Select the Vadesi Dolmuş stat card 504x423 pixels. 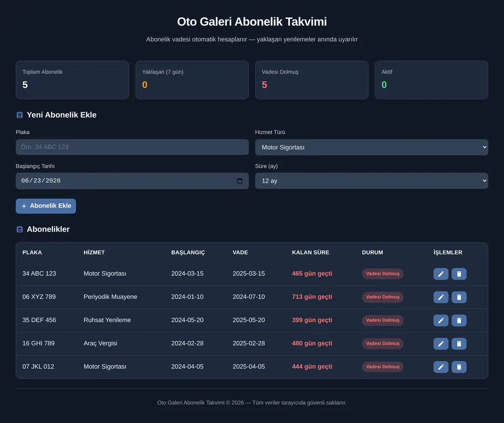312,80
